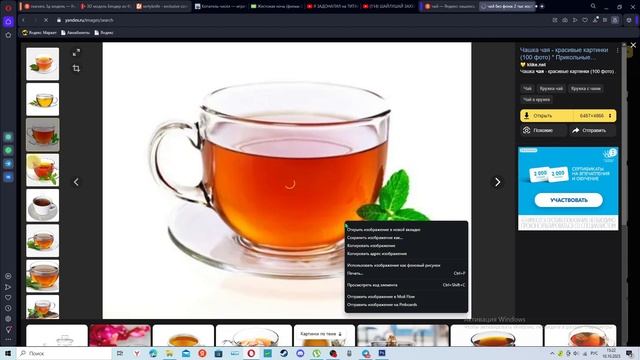Click the heart icon in the address toolbar
This screenshot has height=360, width=640.
coord(585,20)
